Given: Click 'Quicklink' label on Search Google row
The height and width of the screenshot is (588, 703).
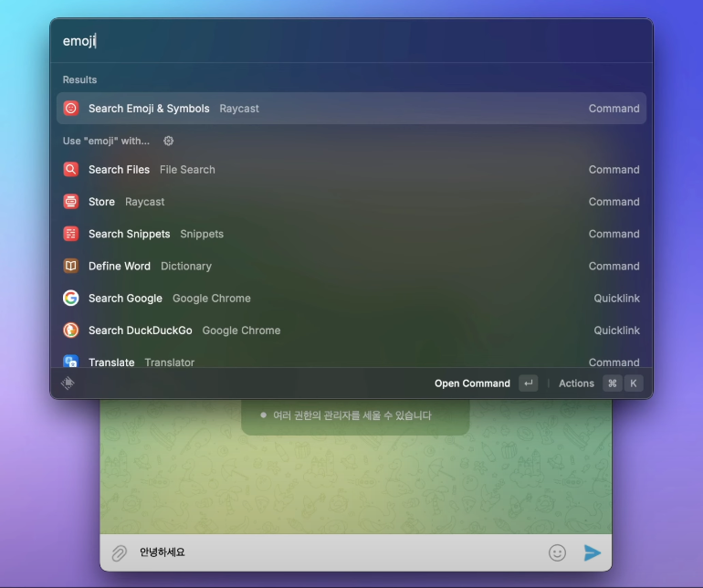Looking at the screenshot, I should pos(617,299).
